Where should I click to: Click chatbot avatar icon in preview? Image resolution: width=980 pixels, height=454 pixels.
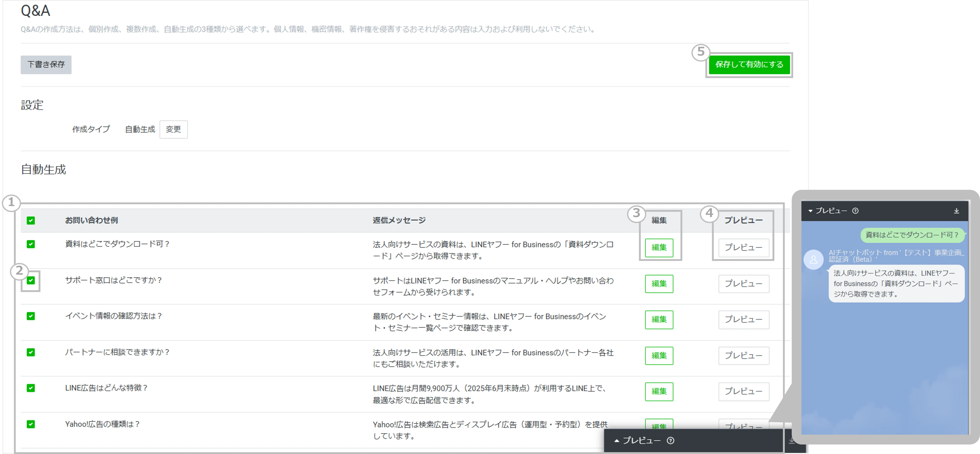(813, 260)
